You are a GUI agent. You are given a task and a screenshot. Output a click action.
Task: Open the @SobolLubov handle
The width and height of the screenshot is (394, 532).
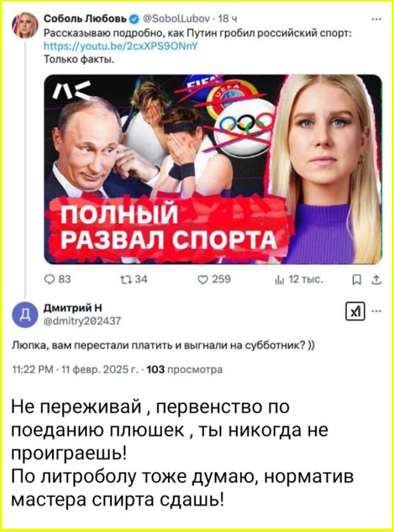coord(177,19)
